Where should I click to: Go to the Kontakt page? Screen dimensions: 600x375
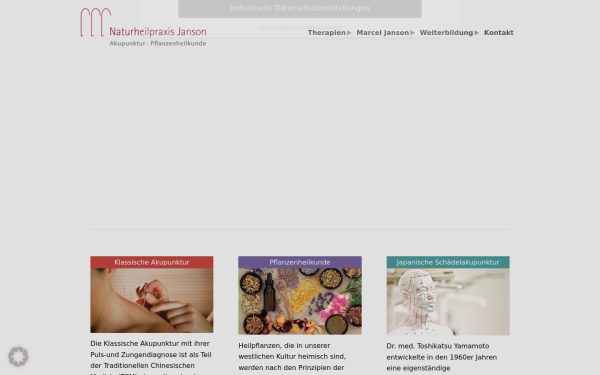click(499, 33)
